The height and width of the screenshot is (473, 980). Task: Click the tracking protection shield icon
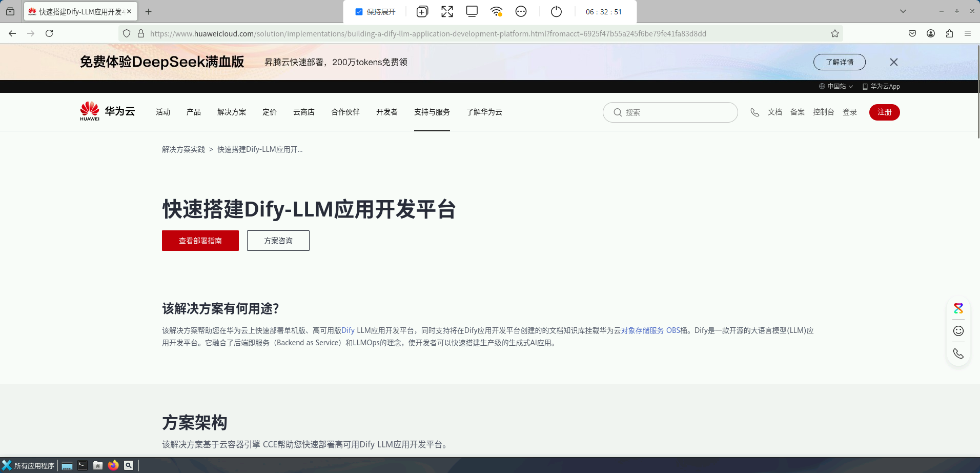click(x=127, y=34)
